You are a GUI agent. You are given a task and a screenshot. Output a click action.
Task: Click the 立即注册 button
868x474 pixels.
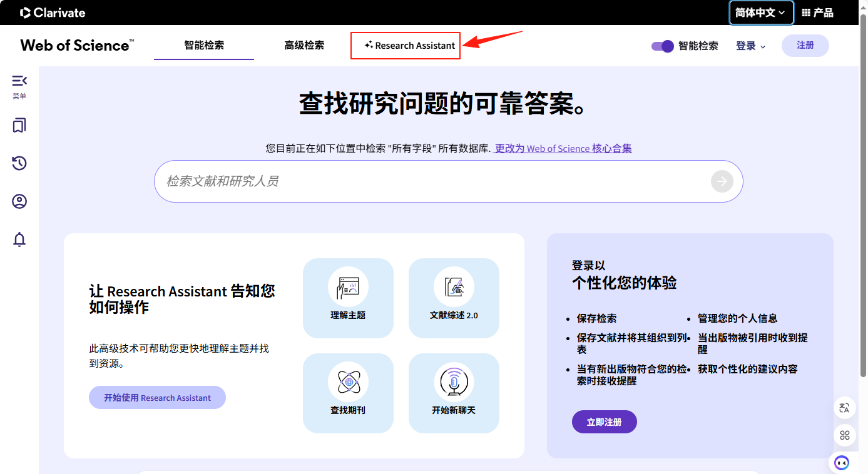point(604,422)
